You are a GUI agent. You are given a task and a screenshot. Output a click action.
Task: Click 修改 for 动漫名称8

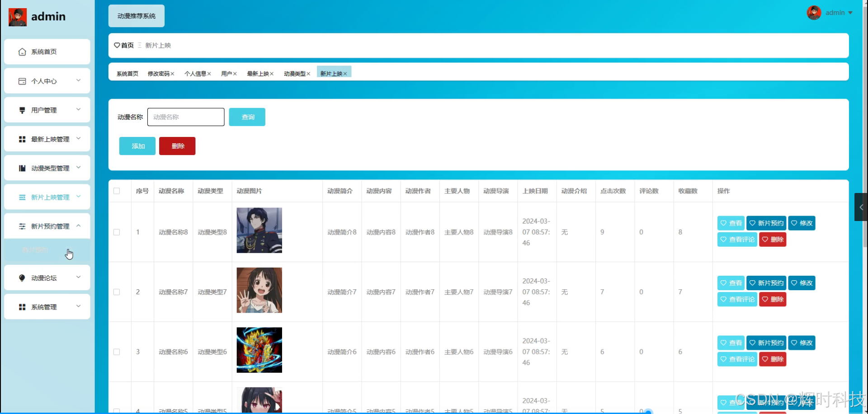point(802,223)
